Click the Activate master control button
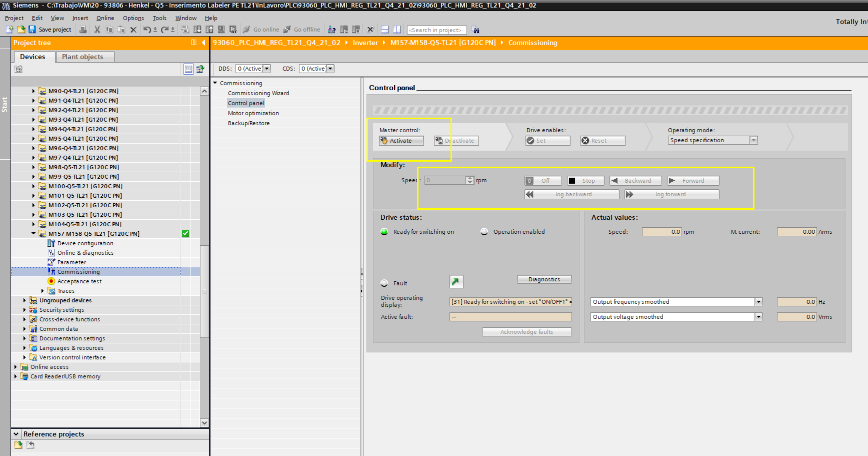868x456 pixels. pos(401,141)
